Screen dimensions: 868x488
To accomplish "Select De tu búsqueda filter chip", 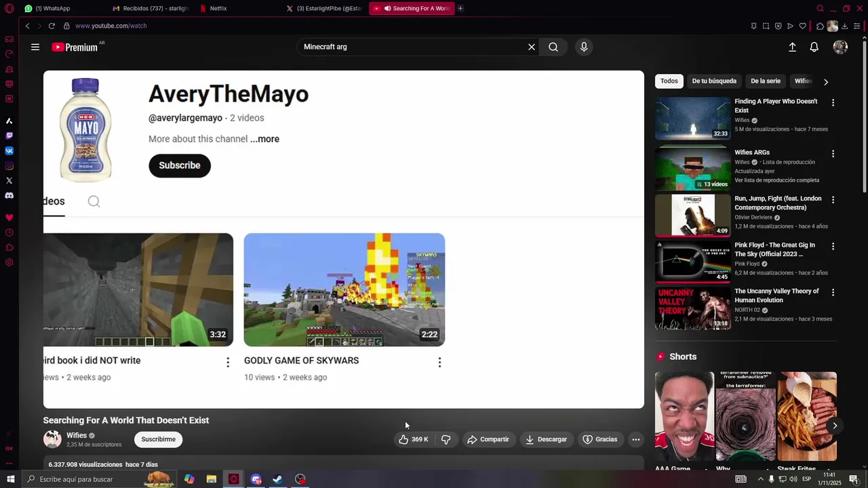I will (x=714, y=81).
